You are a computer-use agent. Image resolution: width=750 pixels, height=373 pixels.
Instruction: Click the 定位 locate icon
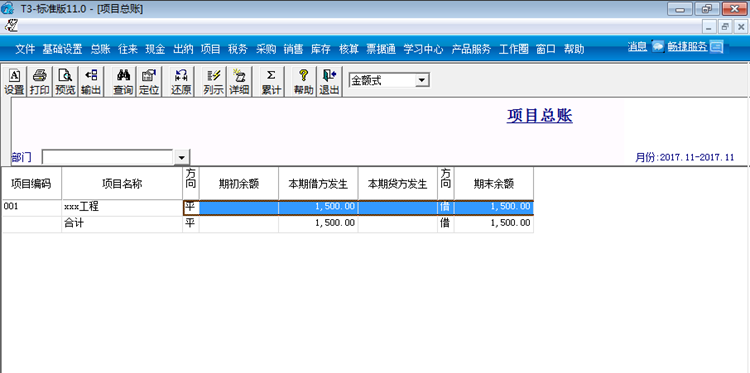[149, 81]
